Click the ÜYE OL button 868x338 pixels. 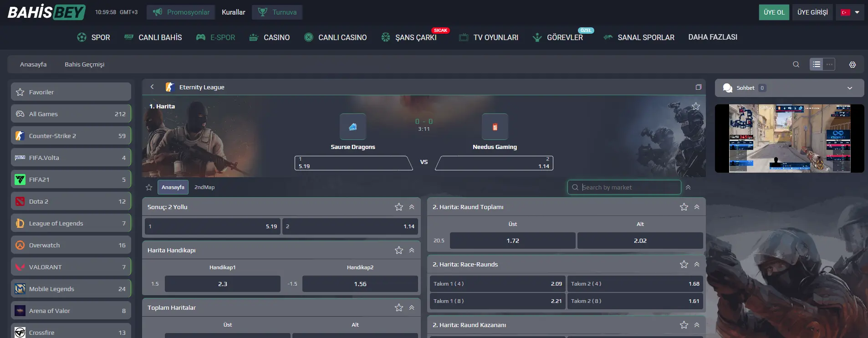[774, 12]
